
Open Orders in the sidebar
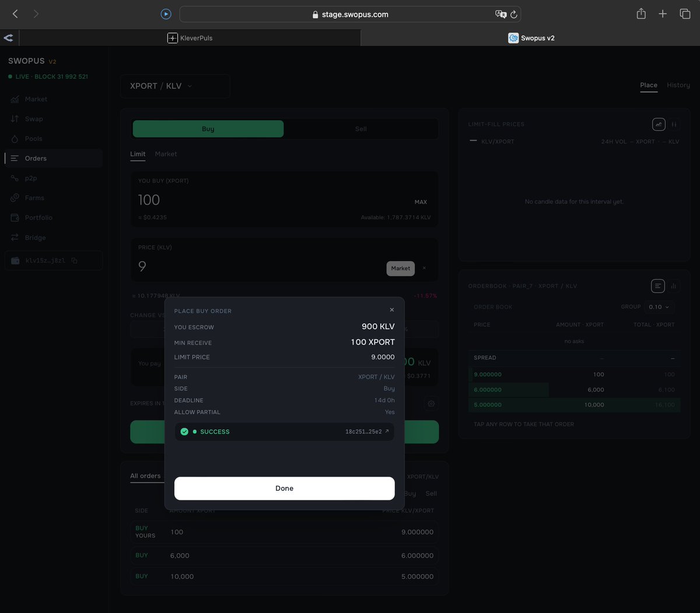54,159
